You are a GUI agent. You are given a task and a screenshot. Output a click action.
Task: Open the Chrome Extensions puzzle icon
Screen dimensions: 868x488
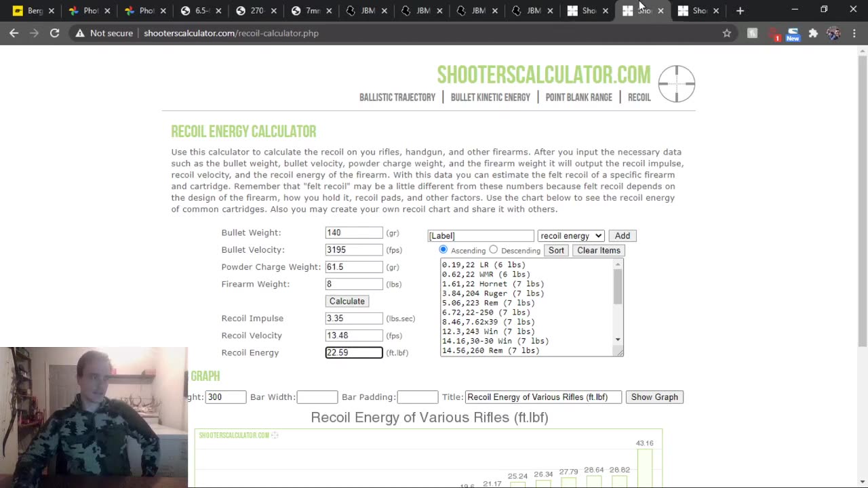coord(813,33)
